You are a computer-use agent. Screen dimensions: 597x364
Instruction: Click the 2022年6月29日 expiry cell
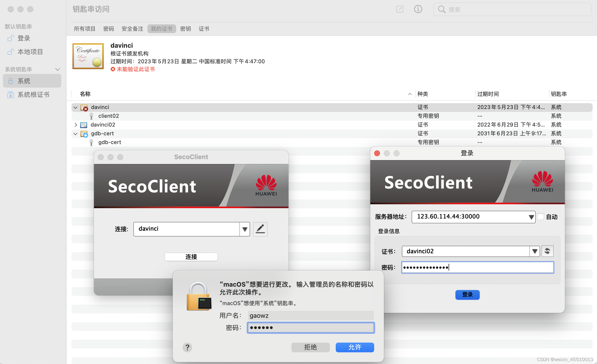511,125
